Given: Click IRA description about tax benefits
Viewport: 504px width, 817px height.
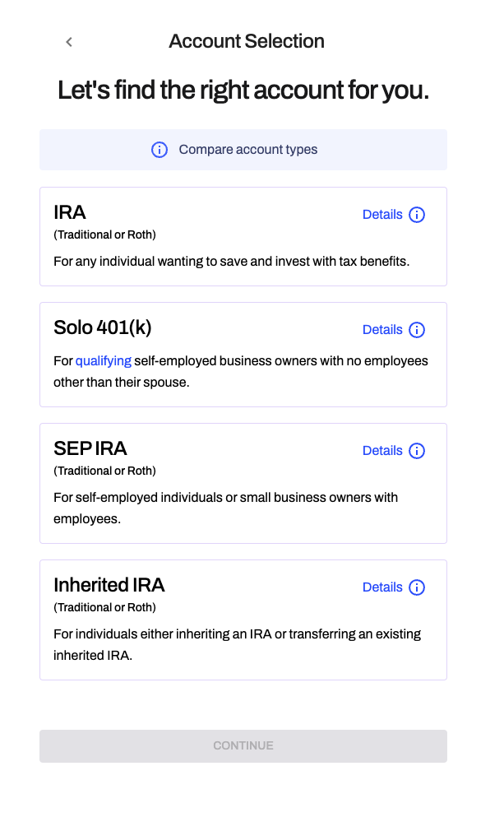Looking at the screenshot, I should (x=231, y=262).
